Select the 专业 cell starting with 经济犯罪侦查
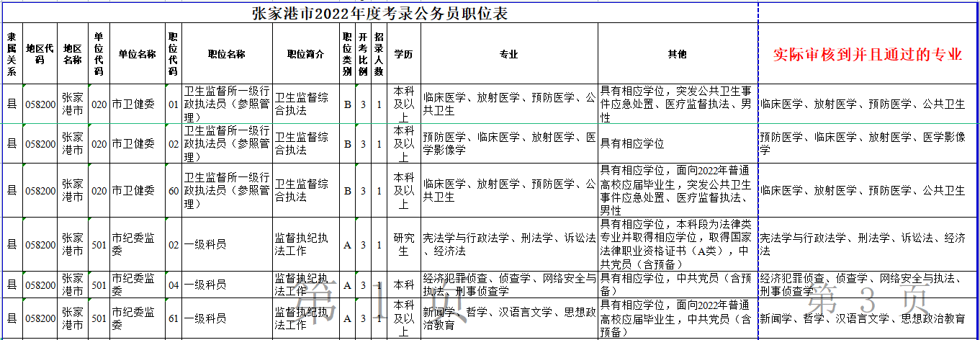Screen dimensions: 980x340 click(509, 285)
